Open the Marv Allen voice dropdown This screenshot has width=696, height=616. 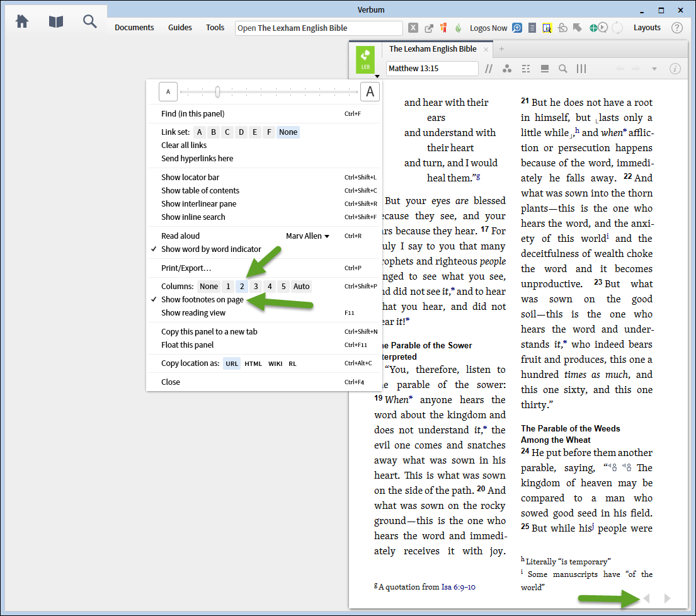point(307,236)
